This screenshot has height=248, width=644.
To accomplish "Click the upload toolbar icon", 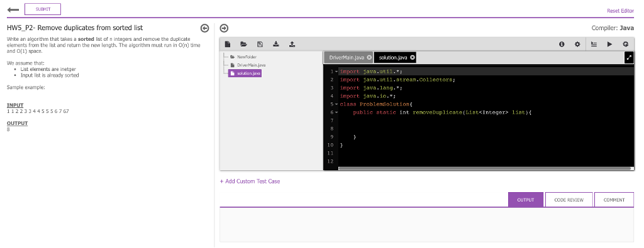I will (x=292, y=45).
